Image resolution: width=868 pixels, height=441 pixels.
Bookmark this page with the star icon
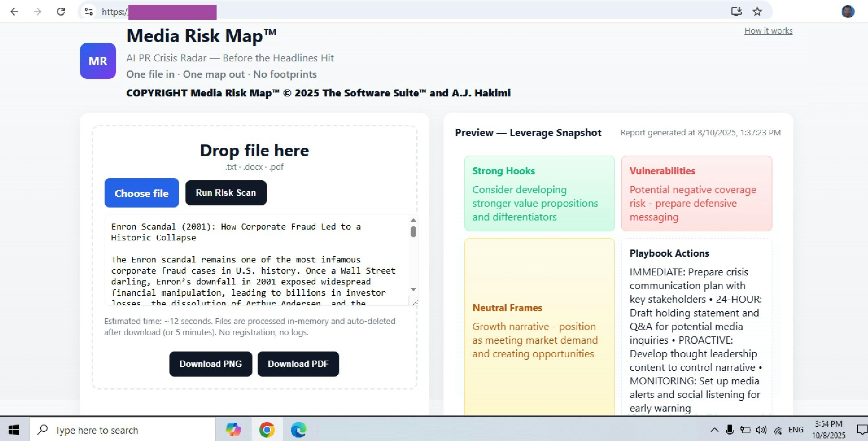point(757,12)
